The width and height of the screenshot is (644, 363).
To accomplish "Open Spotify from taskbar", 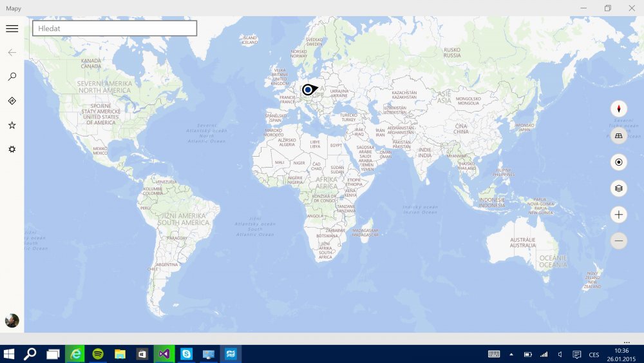I will click(x=98, y=354).
